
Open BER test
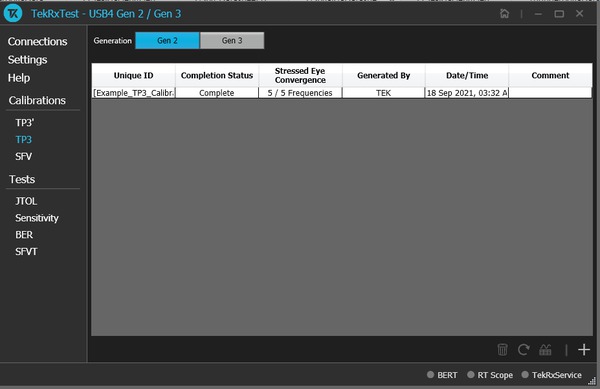tap(24, 235)
